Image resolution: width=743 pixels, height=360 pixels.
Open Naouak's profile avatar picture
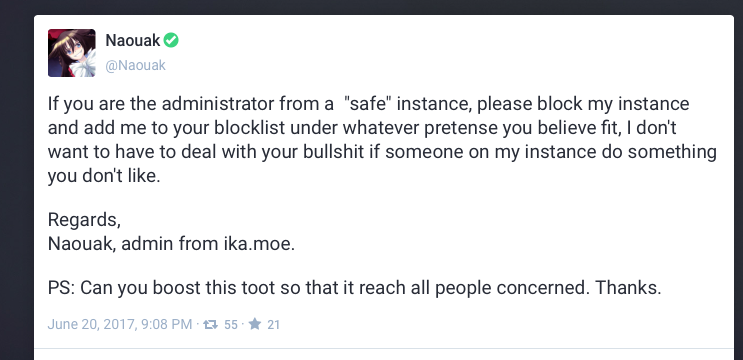coord(72,53)
